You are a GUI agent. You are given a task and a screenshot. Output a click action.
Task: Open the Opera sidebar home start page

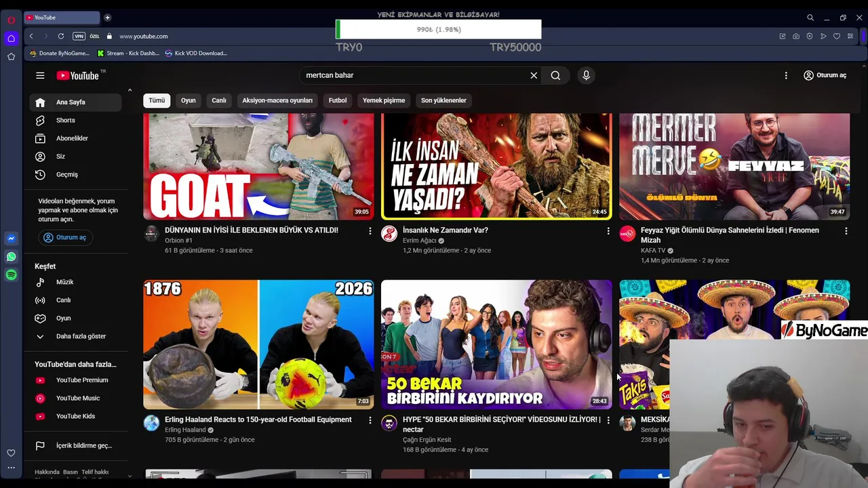[x=11, y=39]
